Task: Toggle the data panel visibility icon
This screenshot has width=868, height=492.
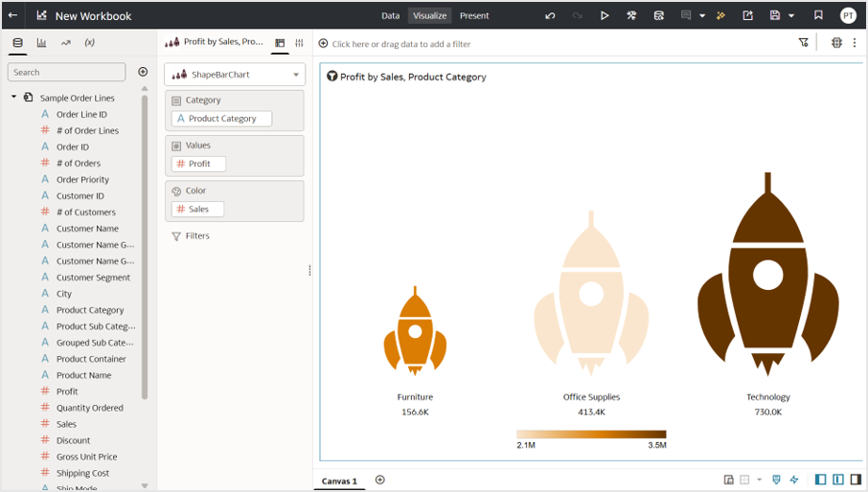Action: tap(821, 480)
